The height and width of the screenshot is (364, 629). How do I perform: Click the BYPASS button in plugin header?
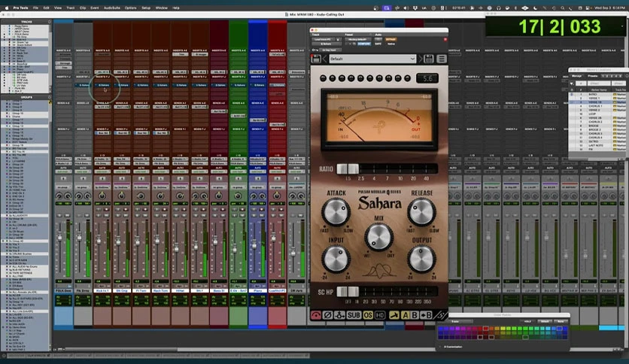click(390, 39)
